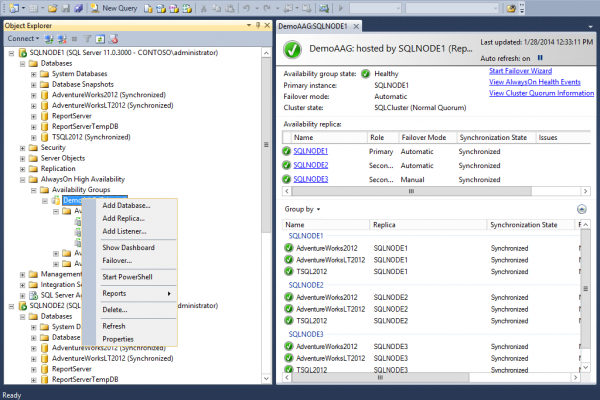Expand the Security node under SQLNODE1
The height and width of the screenshot is (400, 600).
[x=20, y=147]
